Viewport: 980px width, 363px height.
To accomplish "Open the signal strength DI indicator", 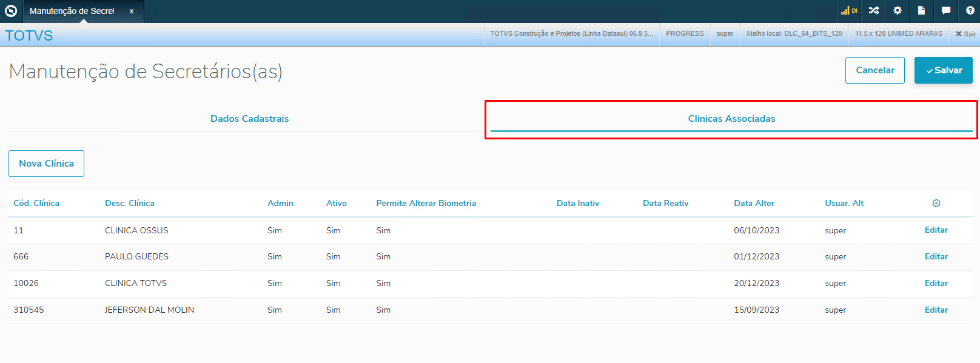I will (849, 10).
